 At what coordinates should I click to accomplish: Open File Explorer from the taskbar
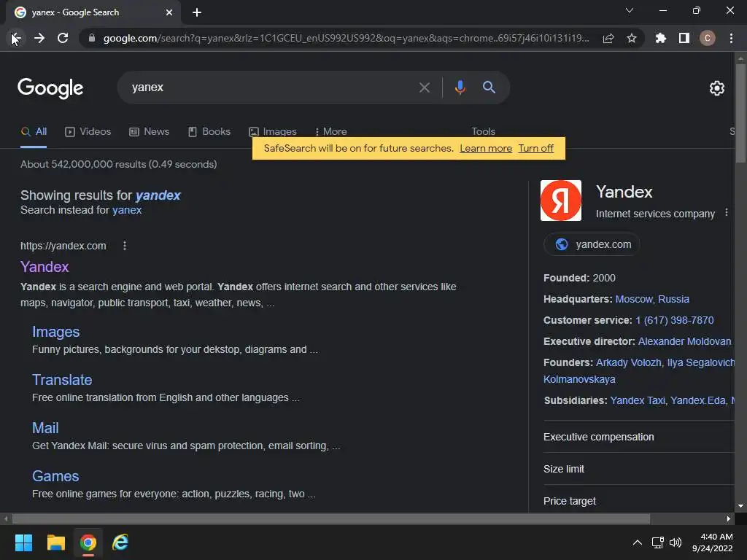(x=55, y=542)
